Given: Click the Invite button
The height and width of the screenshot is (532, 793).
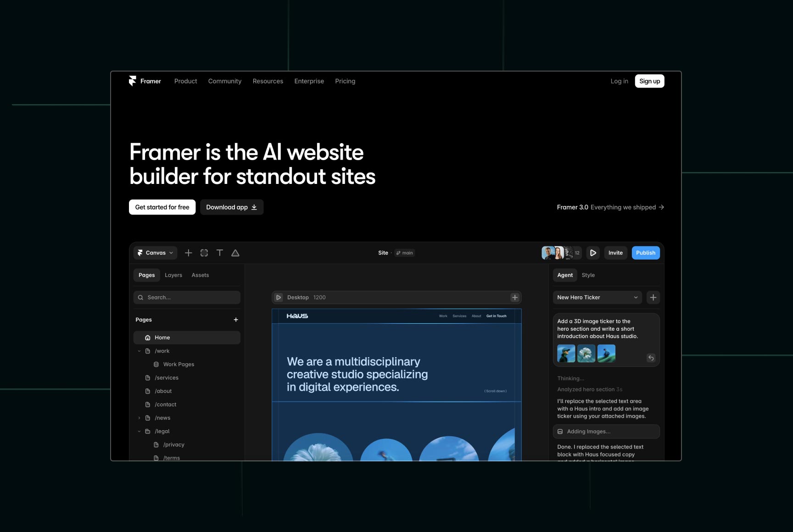Looking at the screenshot, I should pyautogui.click(x=615, y=253).
